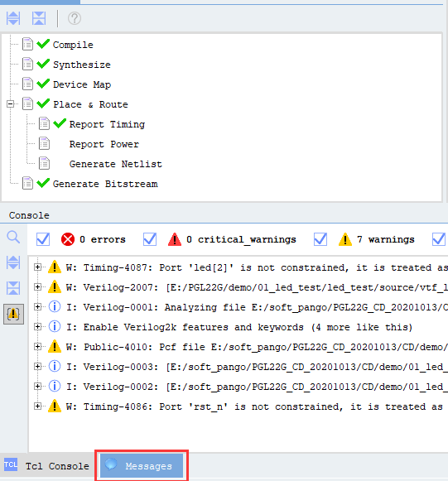Open the flow help question mark icon

pos(75,18)
